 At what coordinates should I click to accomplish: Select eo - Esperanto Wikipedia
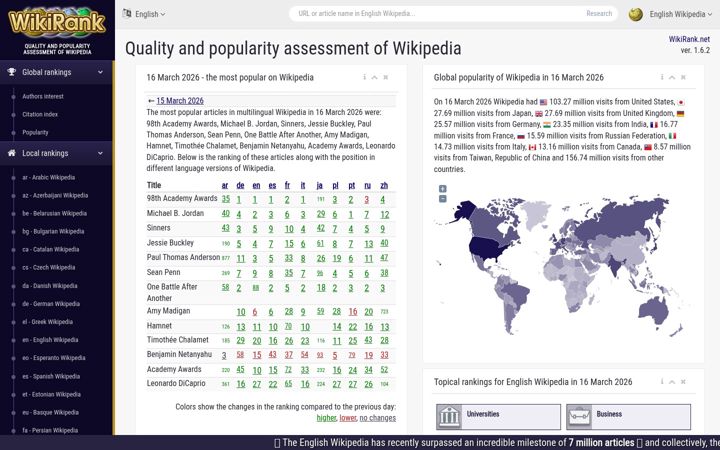(54, 358)
